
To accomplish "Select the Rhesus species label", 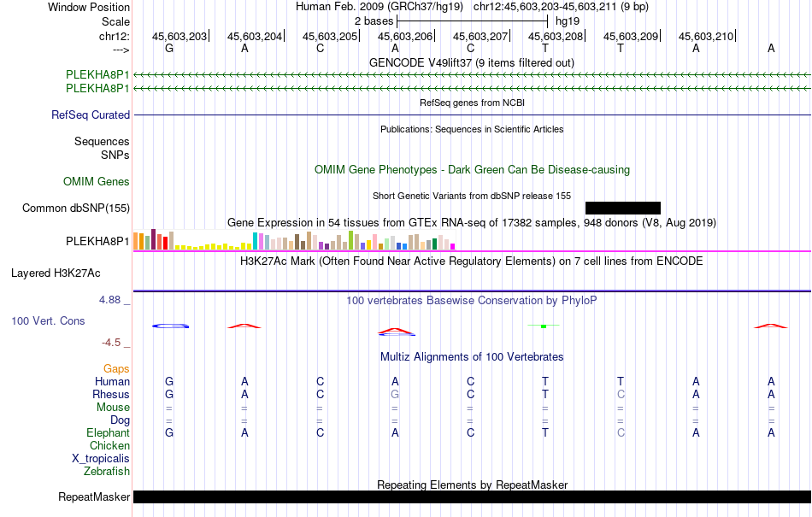I will click(x=111, y=394).
